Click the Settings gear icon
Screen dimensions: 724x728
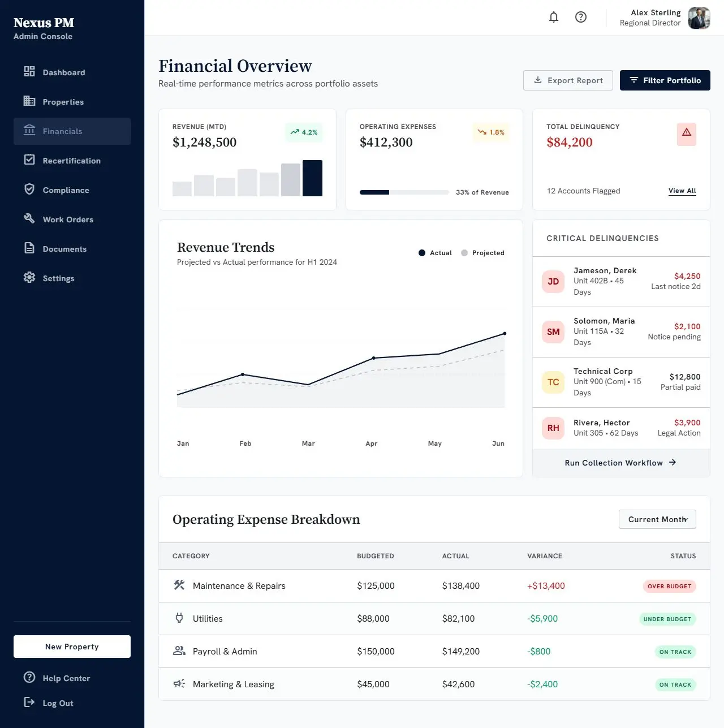coord(29,277)
